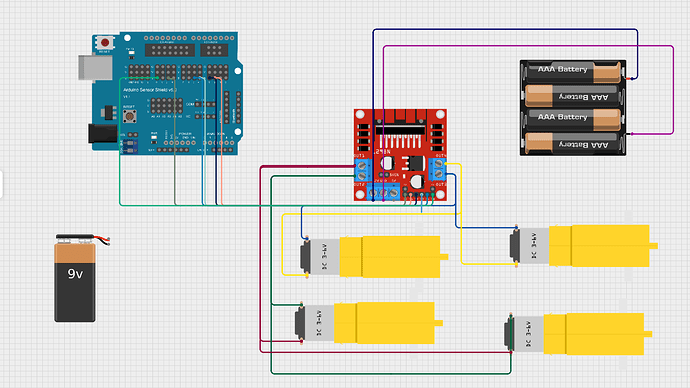Click the purple wire from the battery pack to the driver

528,46
